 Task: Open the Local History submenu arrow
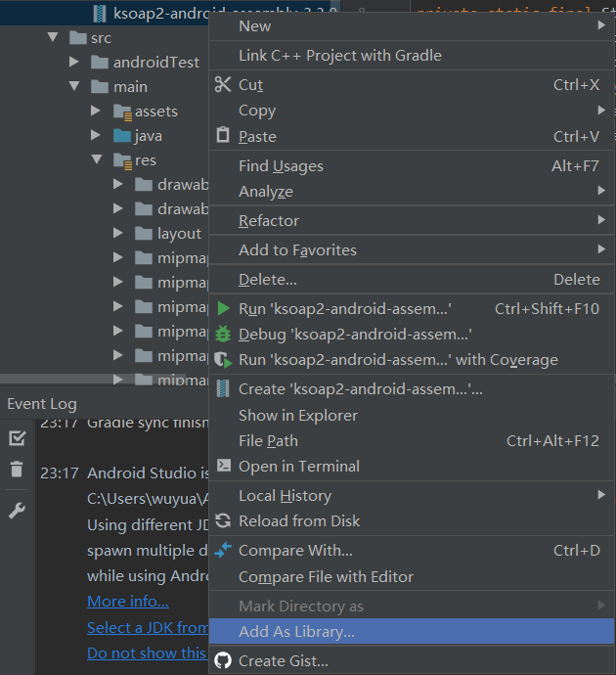pos(601,495)
